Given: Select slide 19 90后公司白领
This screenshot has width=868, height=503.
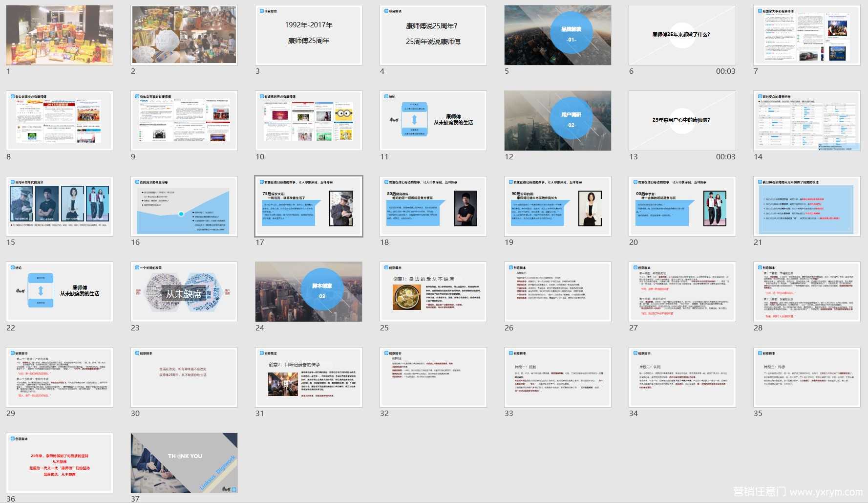Looking at the screenshot, I should pos(558,206).
